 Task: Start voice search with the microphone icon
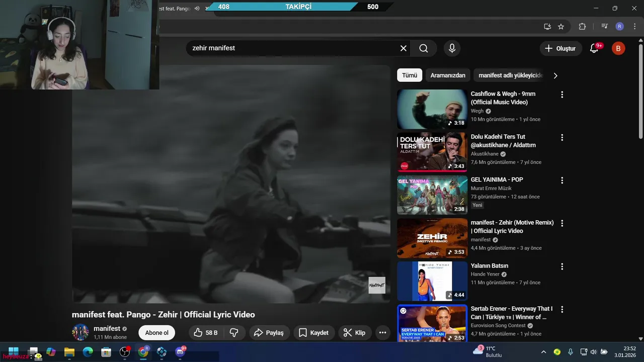452,48
